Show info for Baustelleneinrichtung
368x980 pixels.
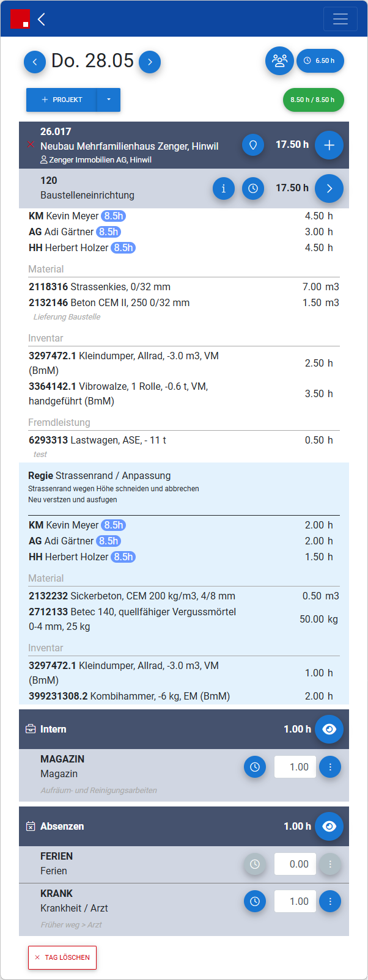coord(224,188)
